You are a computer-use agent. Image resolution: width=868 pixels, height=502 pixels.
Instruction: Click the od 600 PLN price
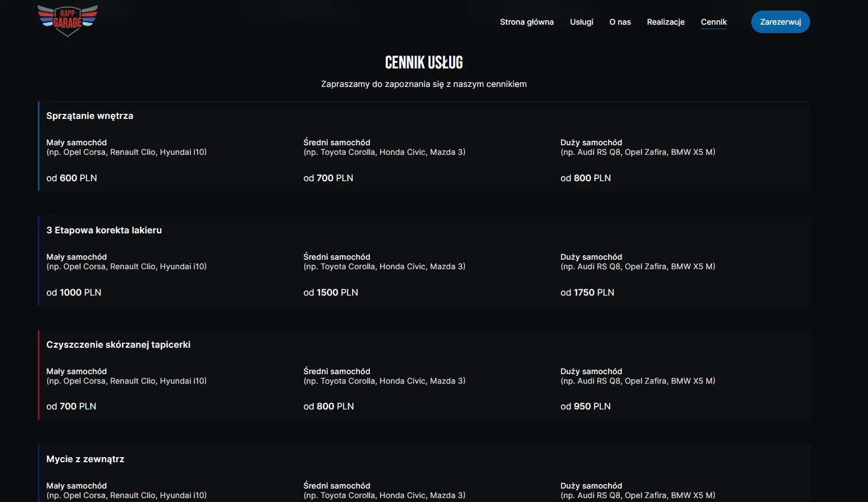coord(72,178)
